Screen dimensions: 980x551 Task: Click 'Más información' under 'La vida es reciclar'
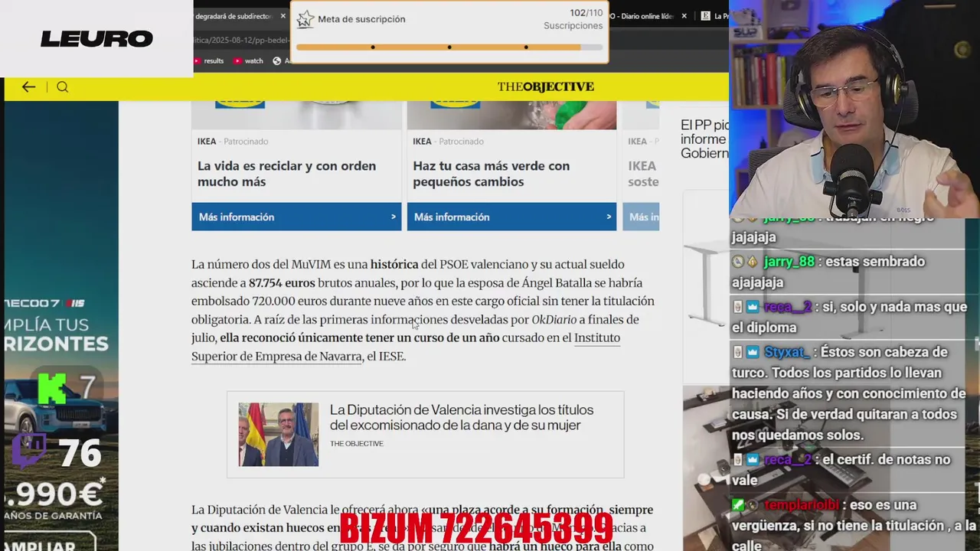296,217
